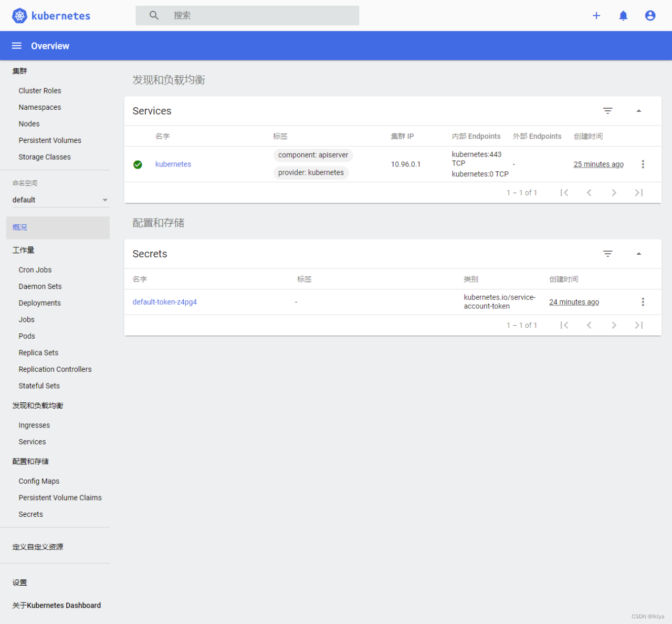
Task: Go to next page in Services table
Action: 614,193
